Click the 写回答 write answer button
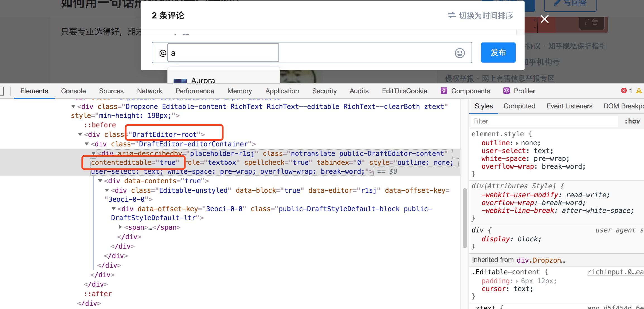The width and height of the screenshot is (644, 309). coord(570,4)
